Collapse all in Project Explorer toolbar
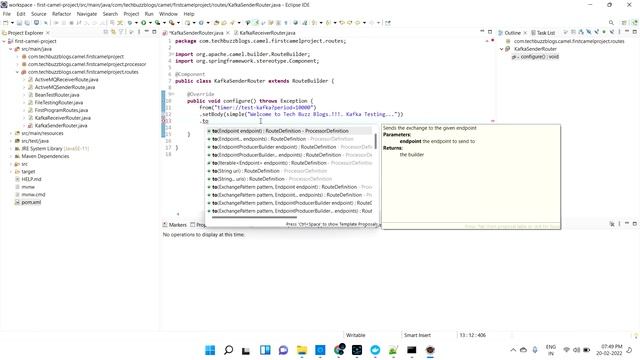This screenshot has width=640, height=360. pyautogui.click(x=106, y=32)
